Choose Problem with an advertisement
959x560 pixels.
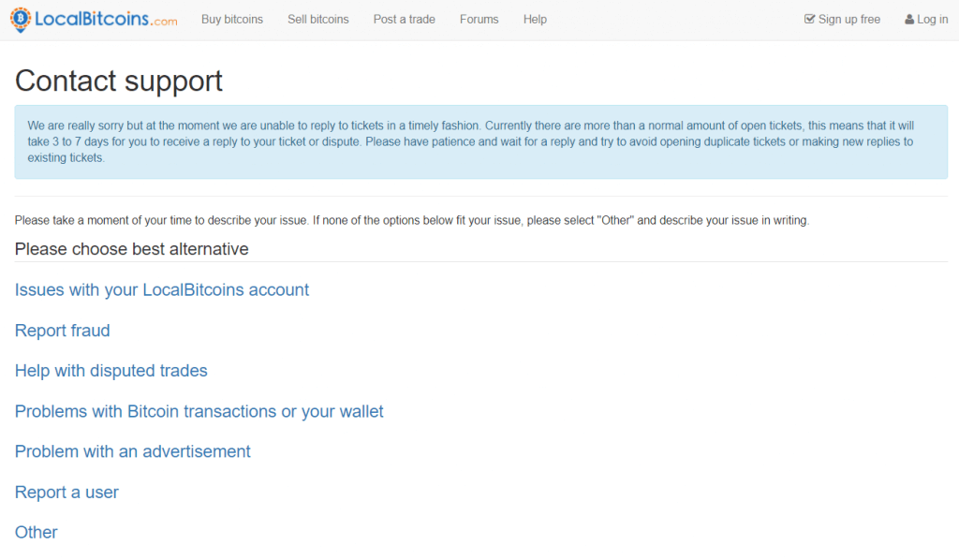tap(133, 451)
